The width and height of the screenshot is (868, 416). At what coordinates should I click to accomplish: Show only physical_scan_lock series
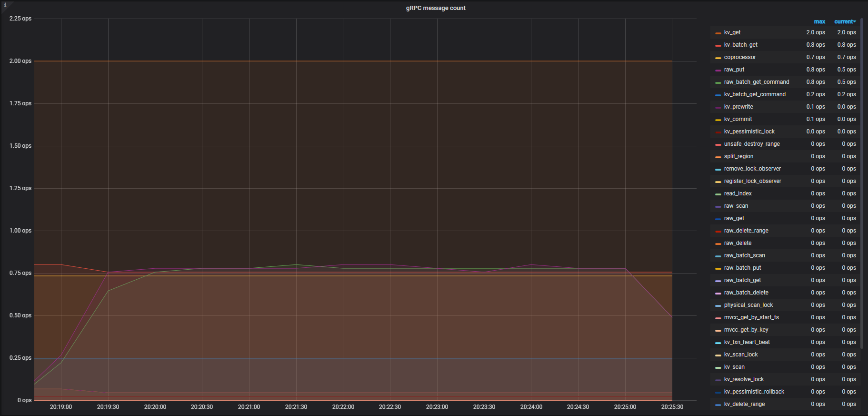click(x=748, y=305)
